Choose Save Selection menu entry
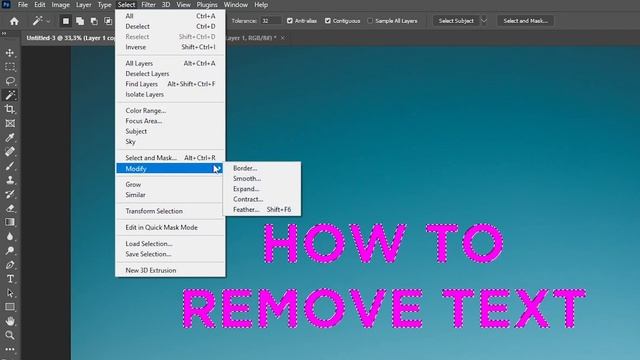This screenshot has width=640, height=360. (170, 254)
